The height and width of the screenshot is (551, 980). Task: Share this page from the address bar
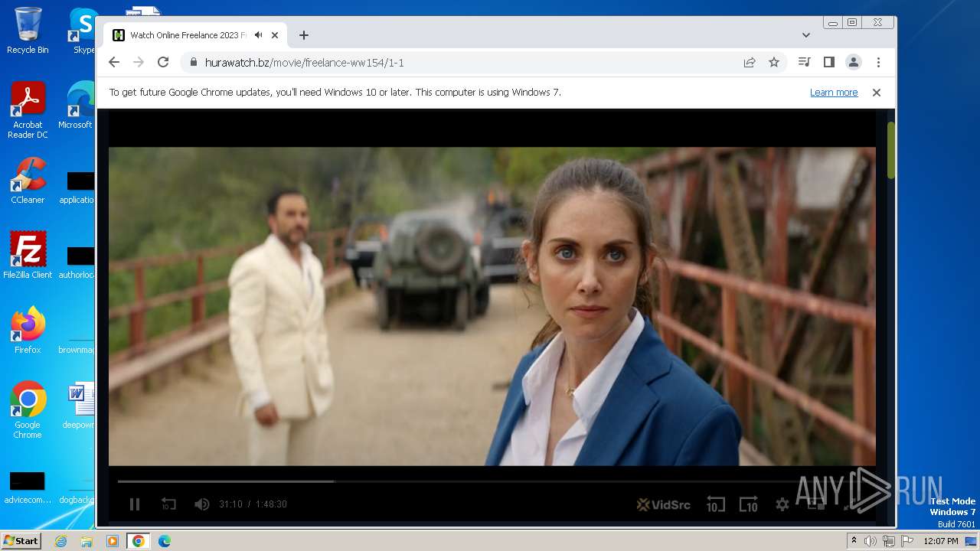point(750,63)
